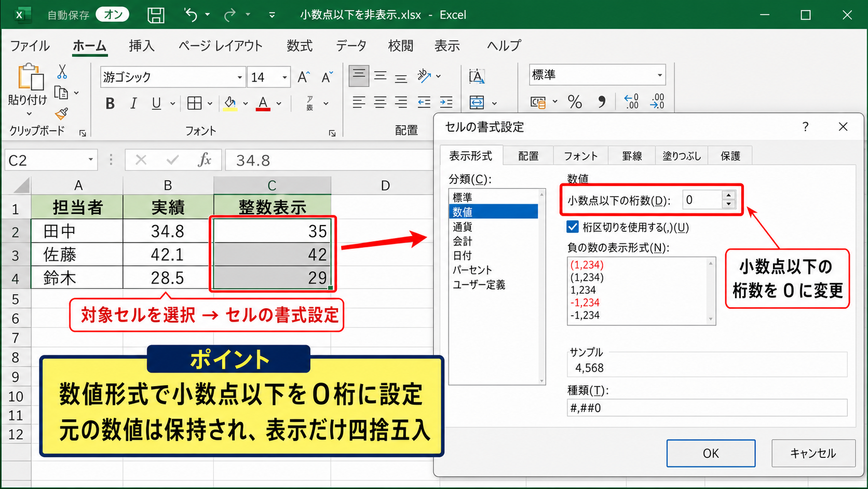This screenshot has height=489, width=868.
Task: Switch to the 数式 ribbon tab
Action: point(300,46)
